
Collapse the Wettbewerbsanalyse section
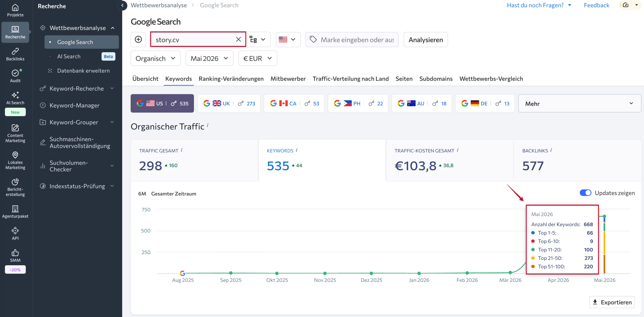pyautogui.click(x=113, y=28)
